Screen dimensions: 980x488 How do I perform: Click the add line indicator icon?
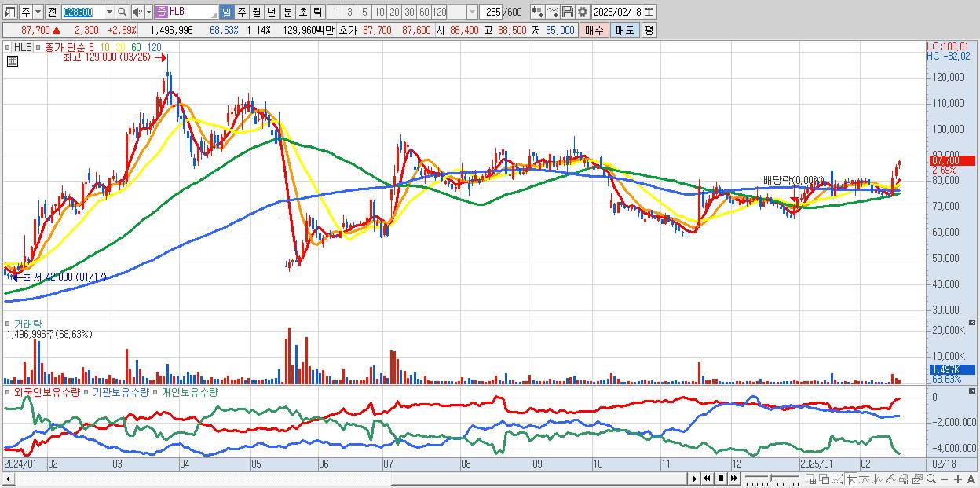[x=554, y=12]
